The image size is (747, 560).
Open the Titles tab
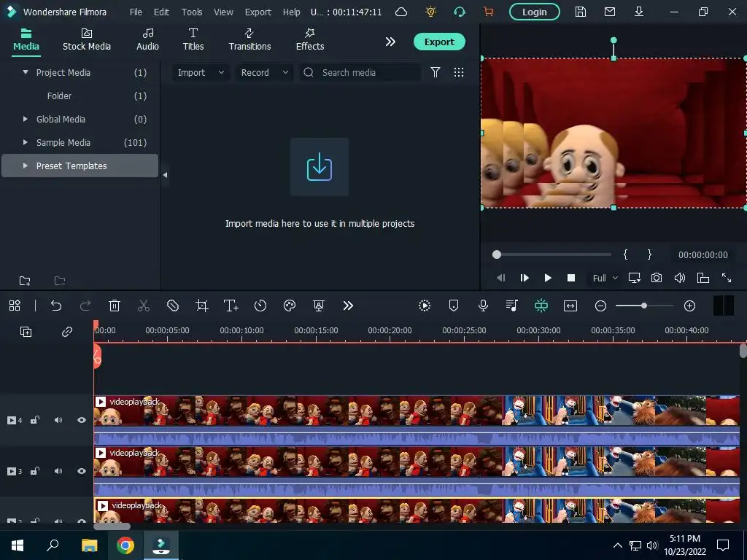193,39
